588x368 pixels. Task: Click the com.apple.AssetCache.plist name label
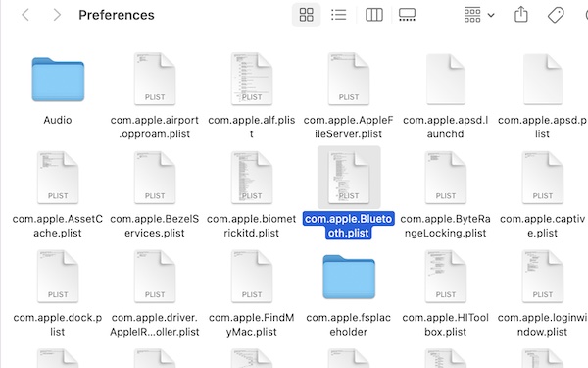58,226
